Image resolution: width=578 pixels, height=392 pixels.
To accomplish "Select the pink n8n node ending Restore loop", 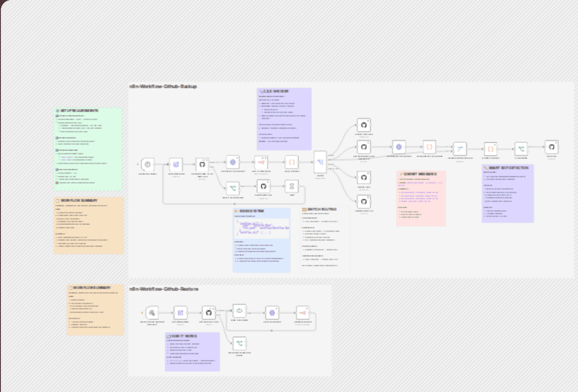I will click(303, 312).
